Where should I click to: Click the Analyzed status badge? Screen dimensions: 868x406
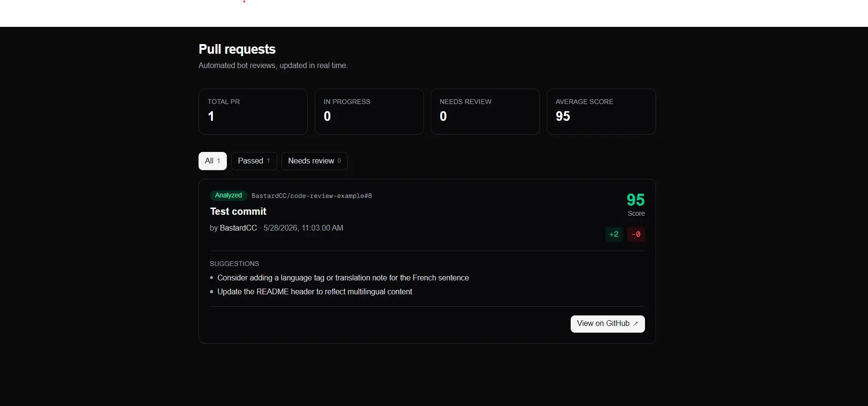(228, 196)
